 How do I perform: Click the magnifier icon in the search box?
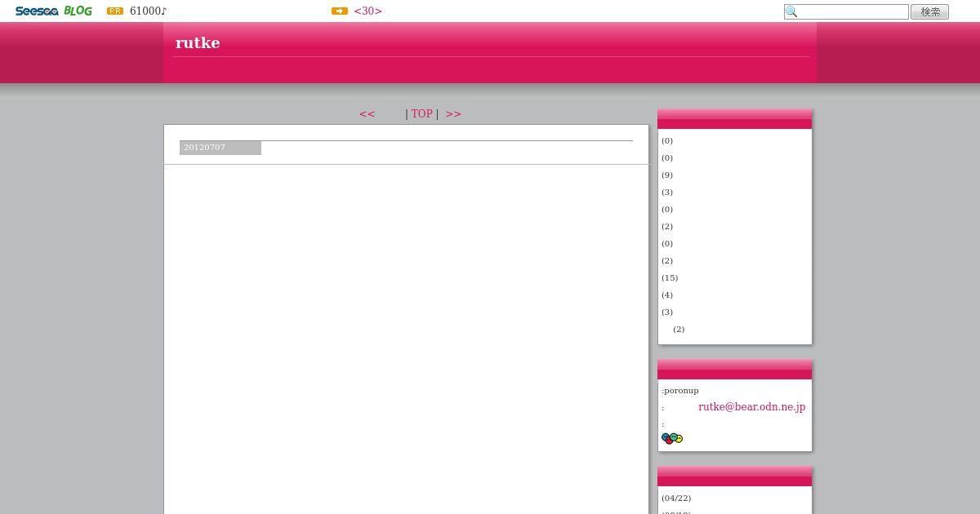(x=791, y=11)
